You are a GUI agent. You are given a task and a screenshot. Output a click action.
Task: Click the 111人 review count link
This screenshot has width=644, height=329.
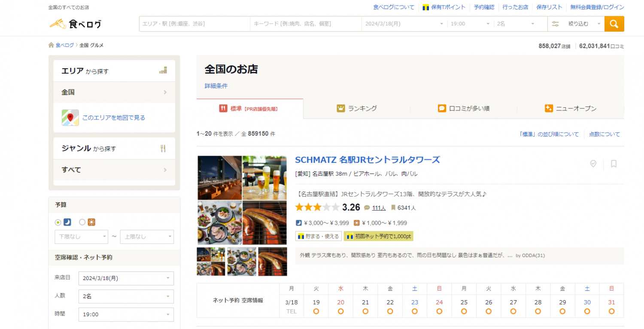coord(379,208)
